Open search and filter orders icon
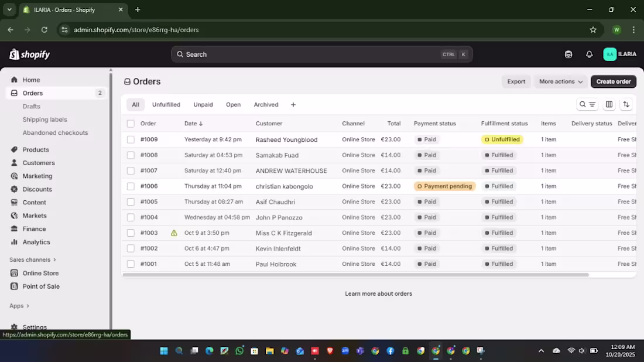The height and width of the screenshot is (362, 644). [587, 104]
